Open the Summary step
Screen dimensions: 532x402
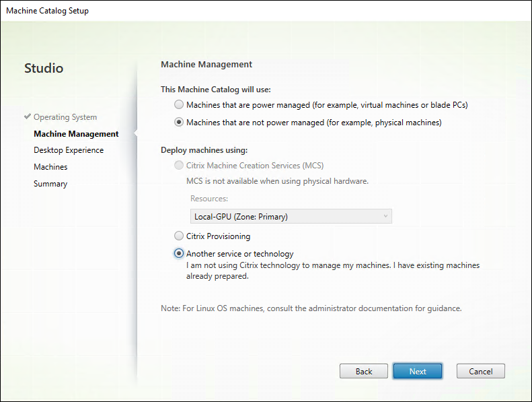pos(50,184)
